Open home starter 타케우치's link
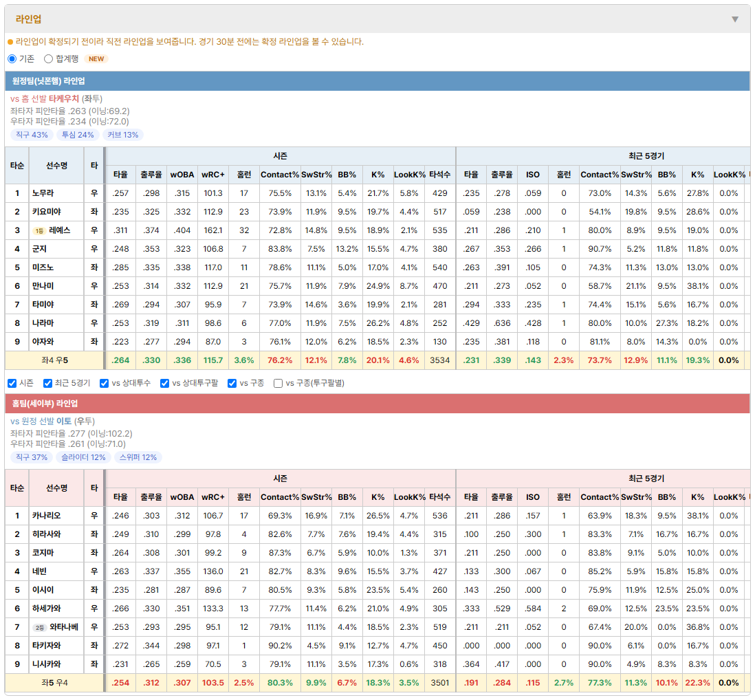Viewport: 755px width, 700px height. coord(64,99)
